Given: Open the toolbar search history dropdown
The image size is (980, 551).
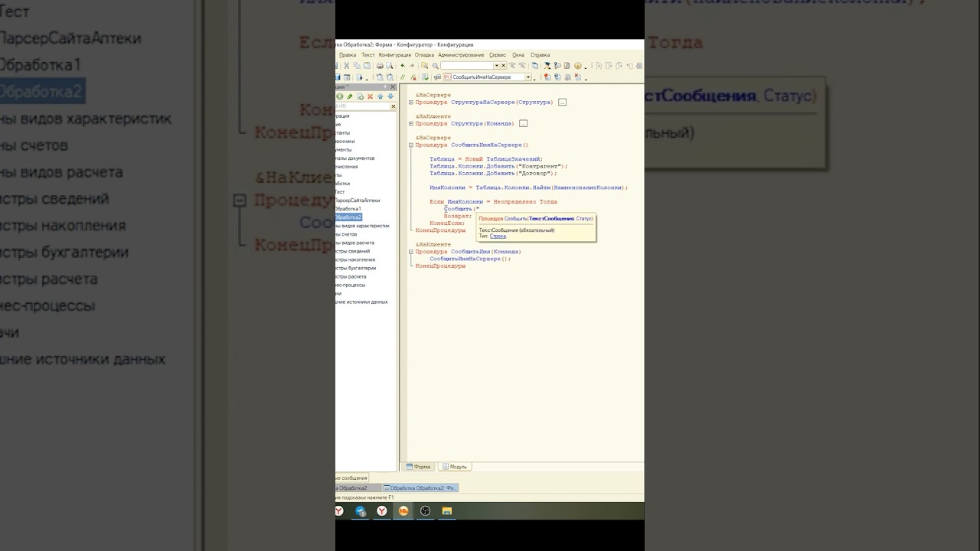Looking at the screenshot, I should click(496, 66).
